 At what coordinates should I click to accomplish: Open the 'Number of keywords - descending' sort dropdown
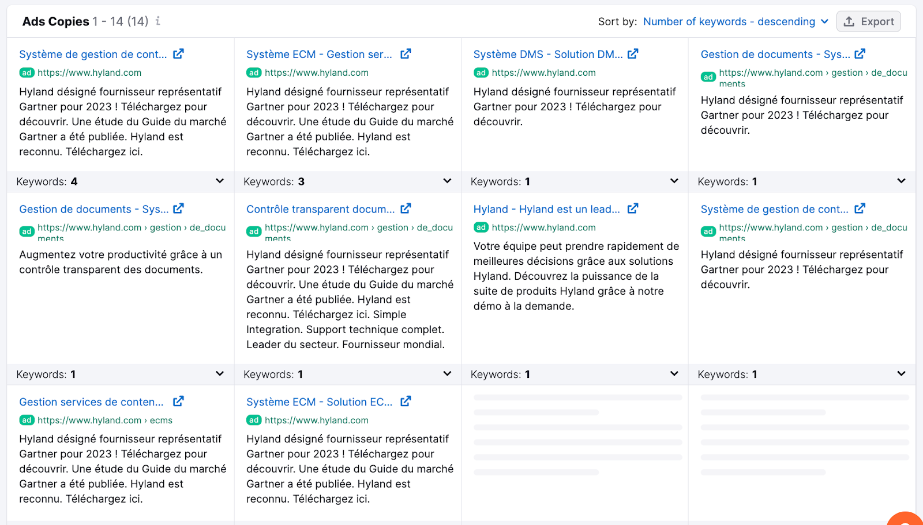point(735,21)
